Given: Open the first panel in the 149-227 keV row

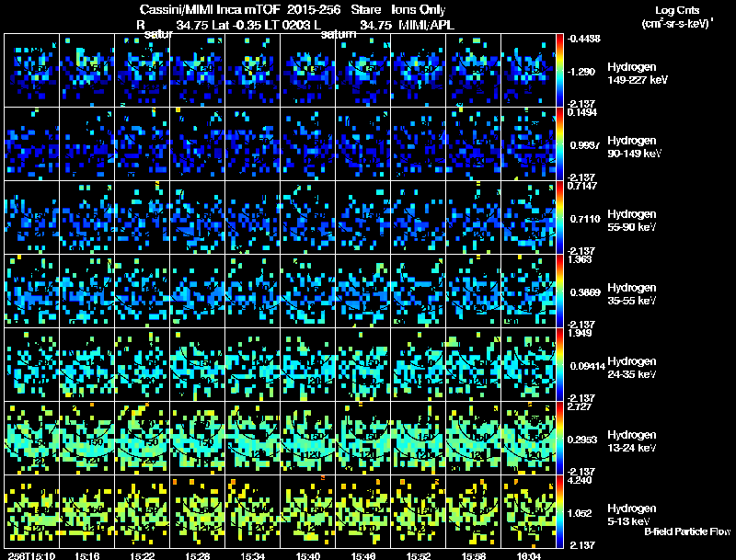Looking at the screenshot, I should (x=32, y=70).
